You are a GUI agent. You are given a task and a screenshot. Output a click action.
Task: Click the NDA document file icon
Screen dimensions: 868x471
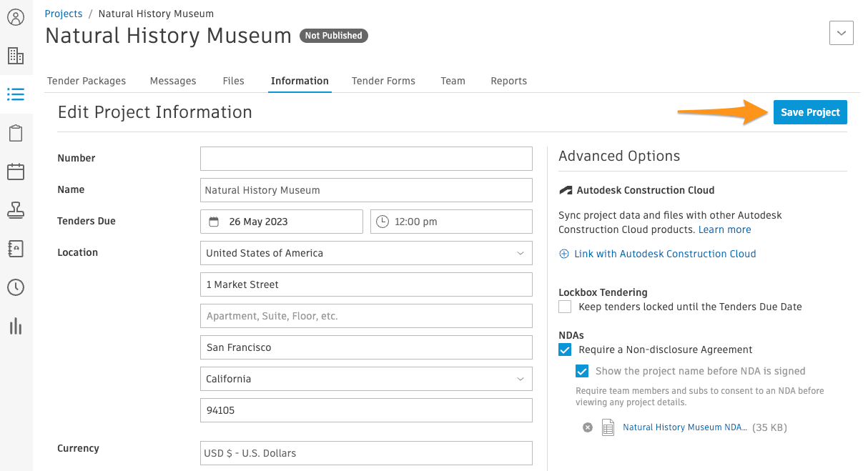[608, 427]
